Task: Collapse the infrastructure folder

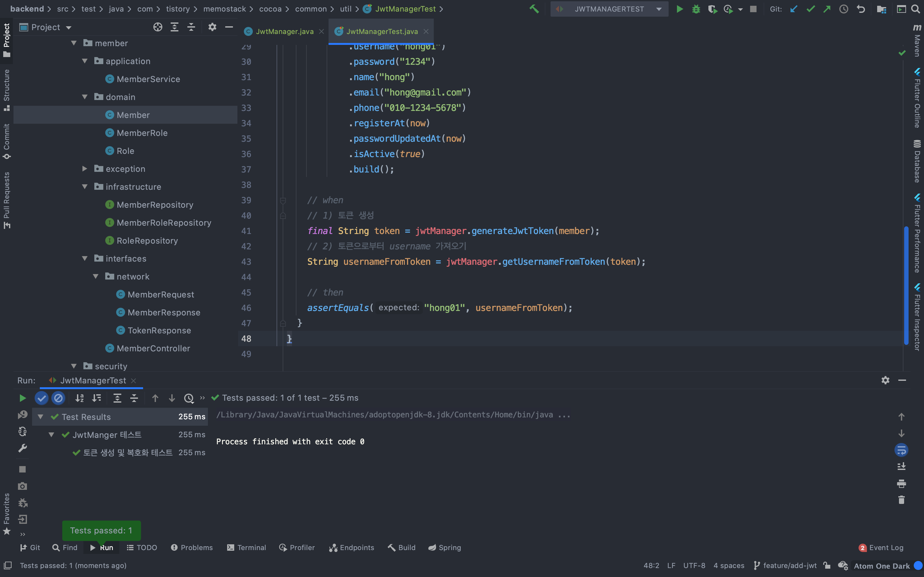Action: [85, 187]
